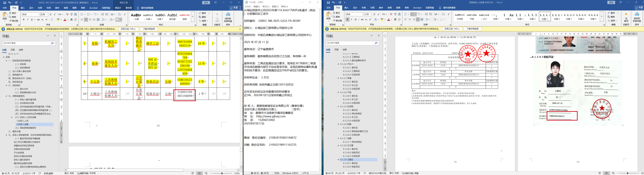
Task: Show paragraph marks in right Word ribbon
Action: (448, 14)
